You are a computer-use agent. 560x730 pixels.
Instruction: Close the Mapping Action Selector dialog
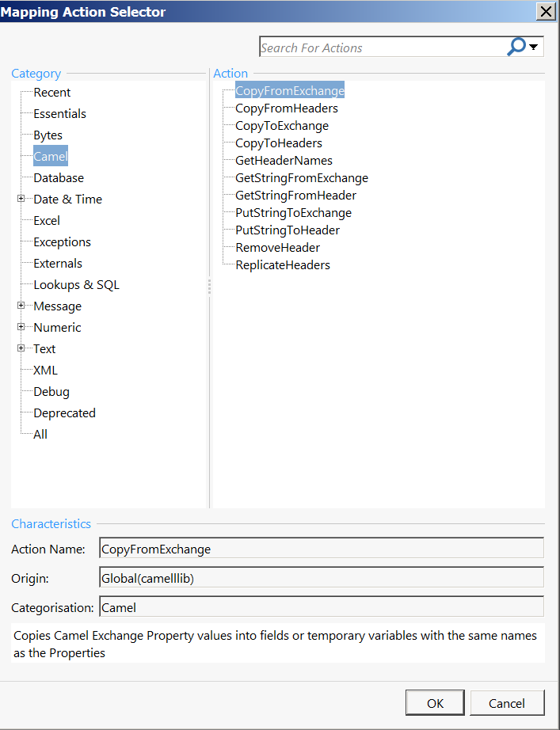click(x=545, y=11)
